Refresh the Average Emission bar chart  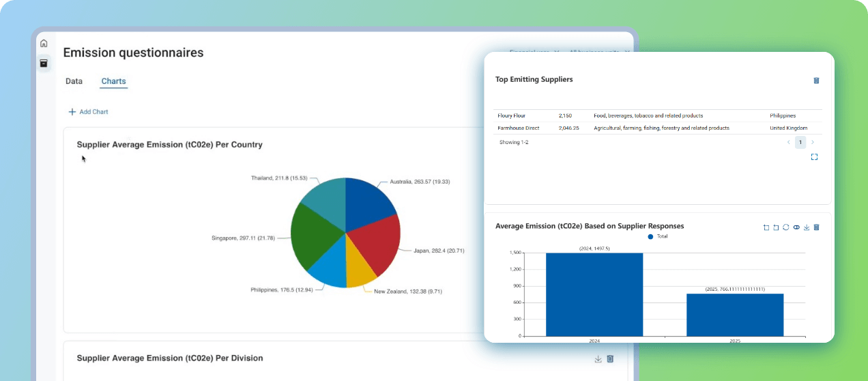[x=786, y=227]
